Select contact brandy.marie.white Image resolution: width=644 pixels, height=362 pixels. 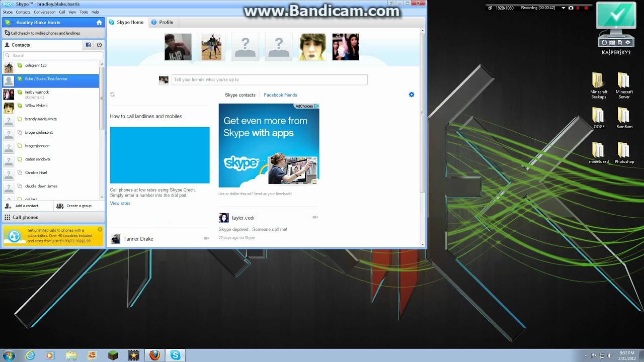point(50,121)
